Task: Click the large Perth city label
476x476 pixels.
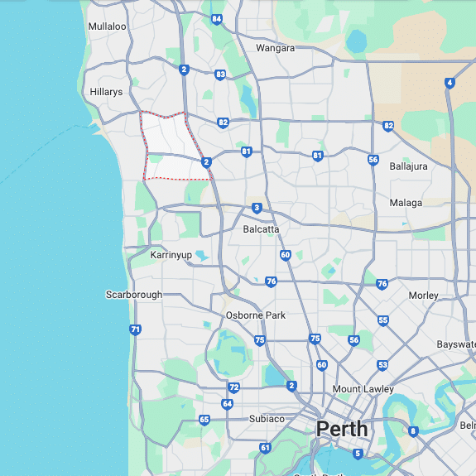Action: click(342, 430)
